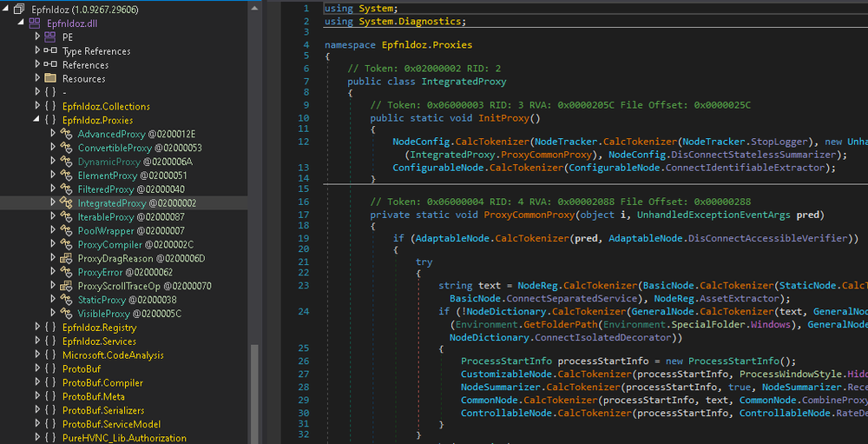Screen dimensions: 868x444
Task: Expand the Epfnldoz.Collections namespace arrow
Action: 37,106
